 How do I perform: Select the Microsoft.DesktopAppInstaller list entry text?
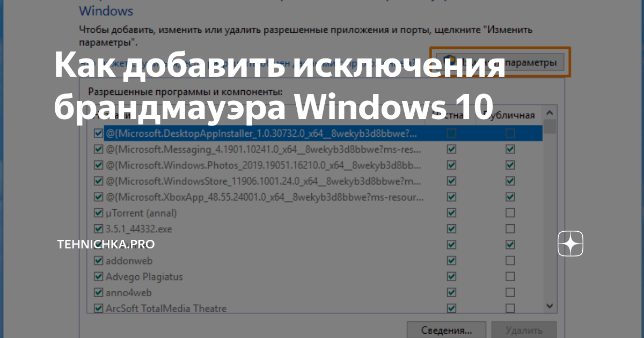pyautogui.click(x=261, y=134)
